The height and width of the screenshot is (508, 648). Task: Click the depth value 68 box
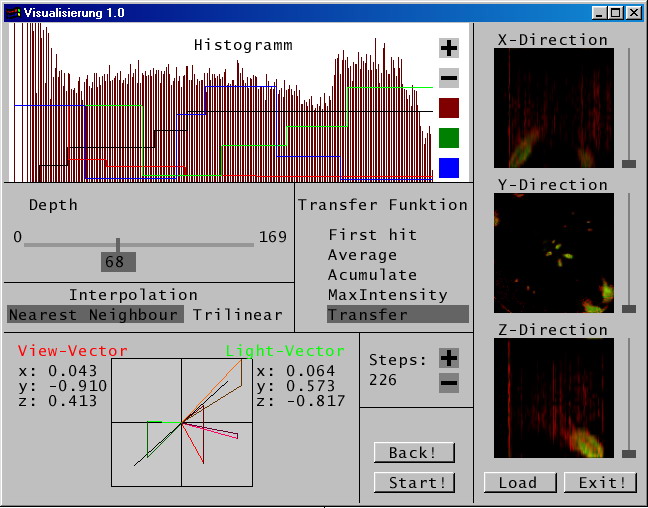tap(118, 262)
